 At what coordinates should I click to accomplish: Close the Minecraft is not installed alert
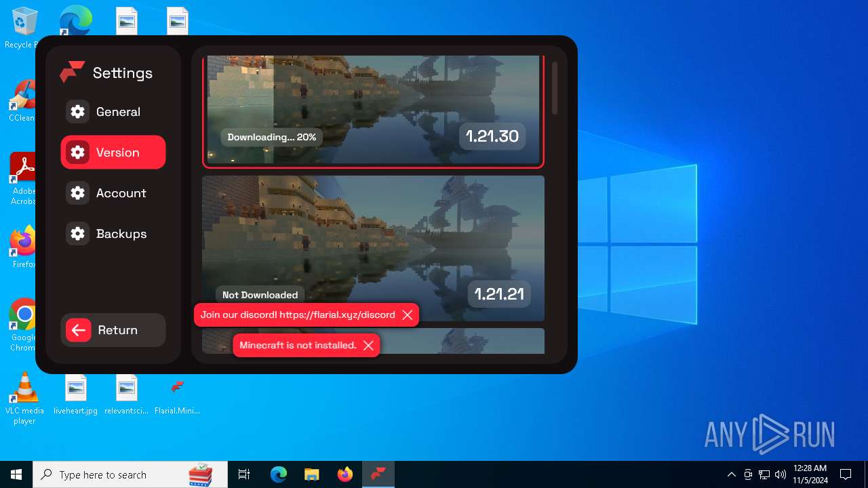[368, 346]
